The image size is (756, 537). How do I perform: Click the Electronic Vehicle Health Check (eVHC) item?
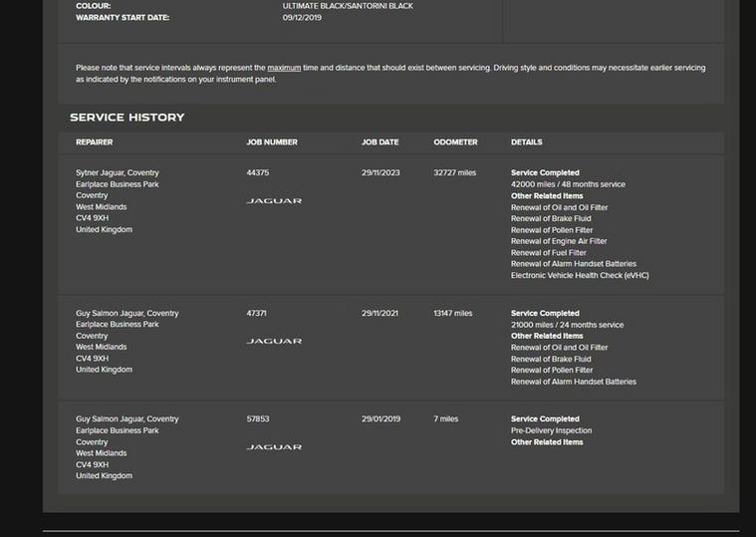(580, 276)
